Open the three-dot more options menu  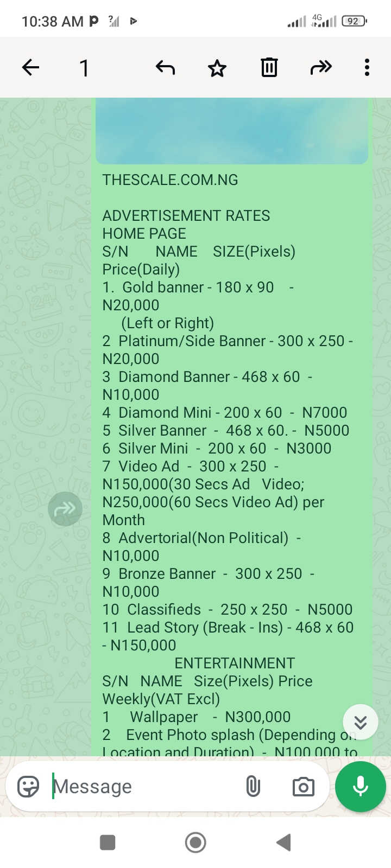367,68
